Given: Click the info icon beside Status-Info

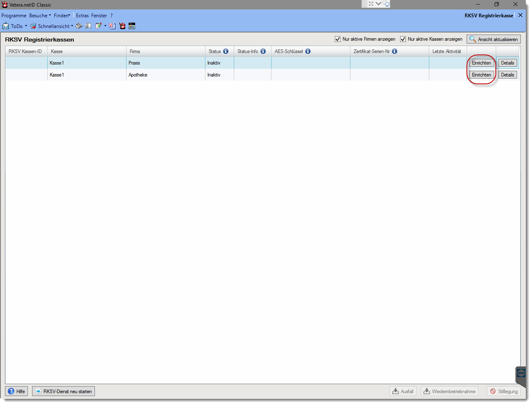Looking at the screenshot, I should pyautogui.click(x=263, y=51).
